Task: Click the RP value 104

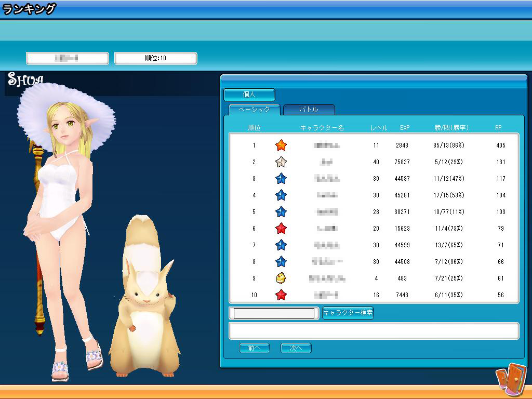Action: pyautogui.click(x=501, y=195)
